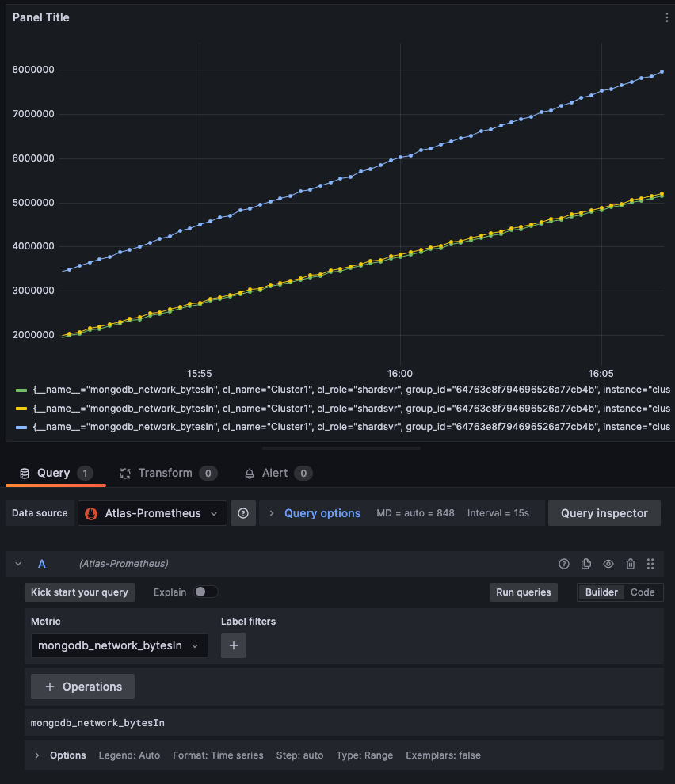The width and height of the screenshot is (675, 784).
Task: Open the query help icon for row A
Action: [x=563, y=564]
